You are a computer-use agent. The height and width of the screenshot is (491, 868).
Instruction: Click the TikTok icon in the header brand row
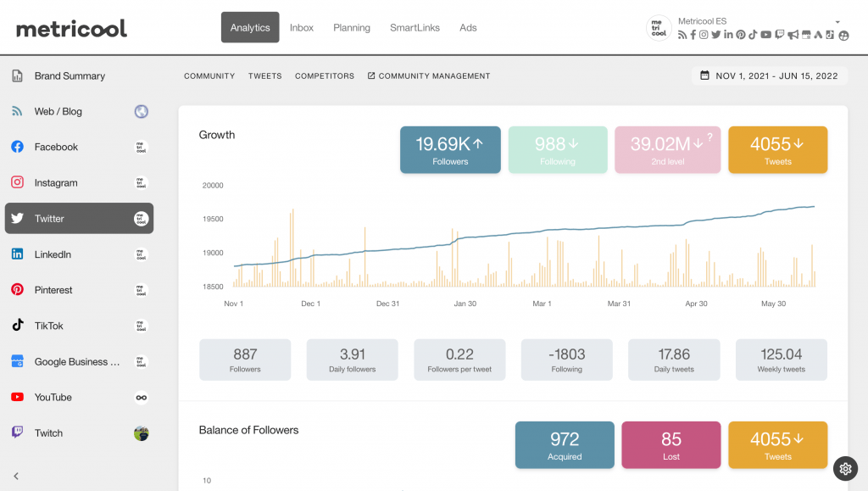coord(753,35)
